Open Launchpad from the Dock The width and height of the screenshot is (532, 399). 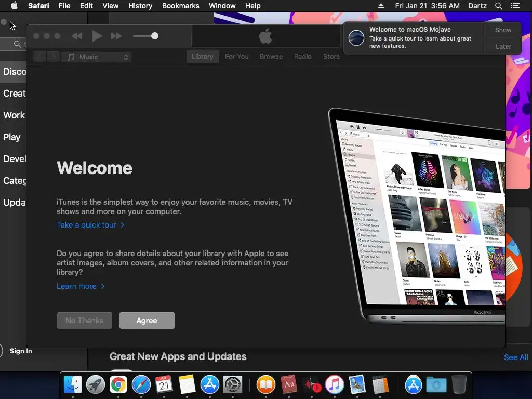coord(96,384)
